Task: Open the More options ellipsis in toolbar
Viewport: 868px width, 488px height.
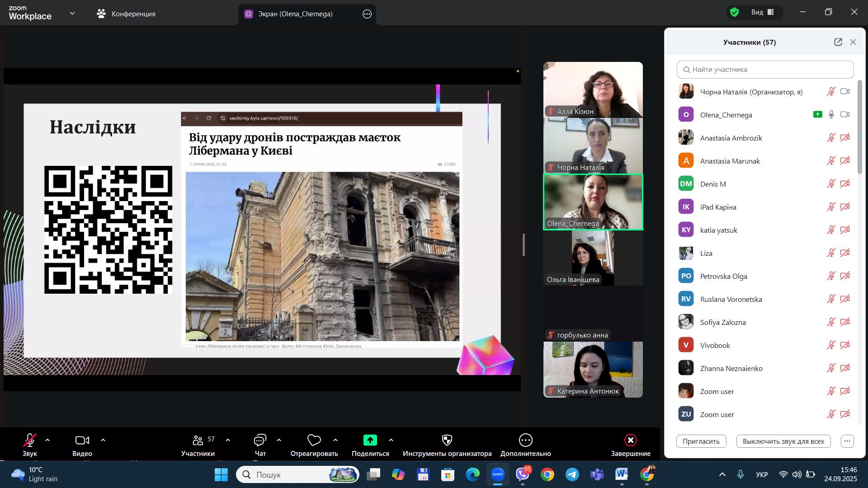Action: (x=525, y=440)
